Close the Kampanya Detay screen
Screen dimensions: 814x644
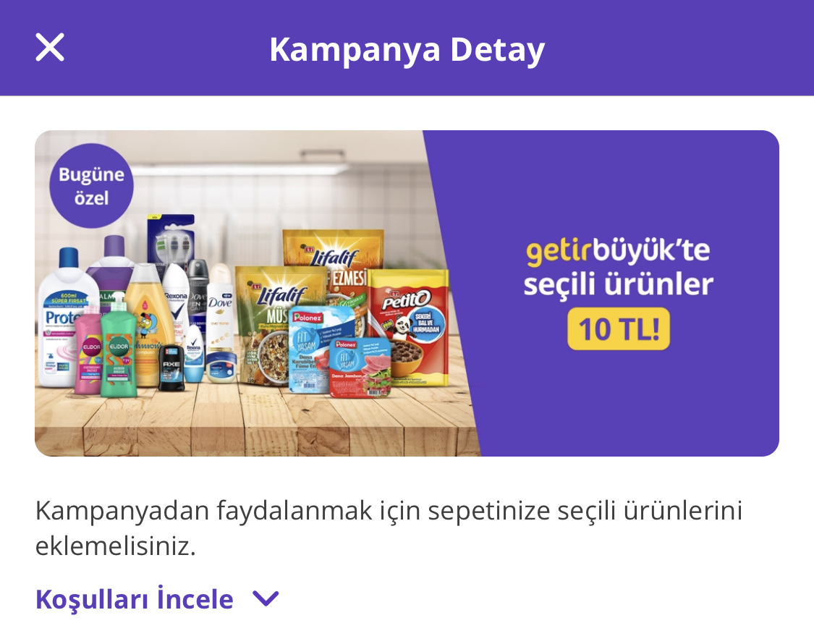click(50, 47)
